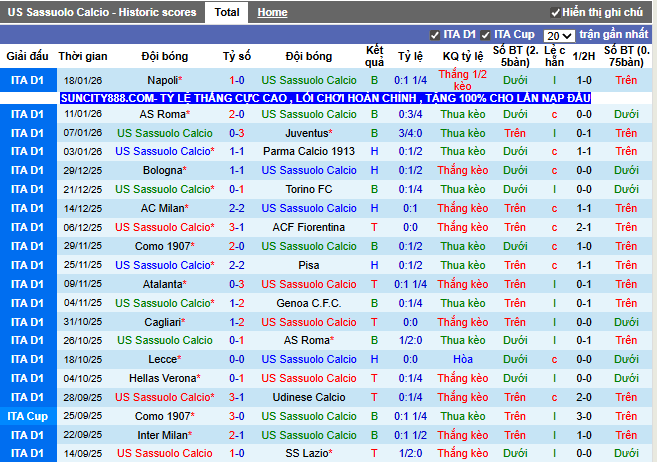The width and height of the screenshot is (657, 462).
Task: Click Pisa team name
Action: [x=309, y=265]
